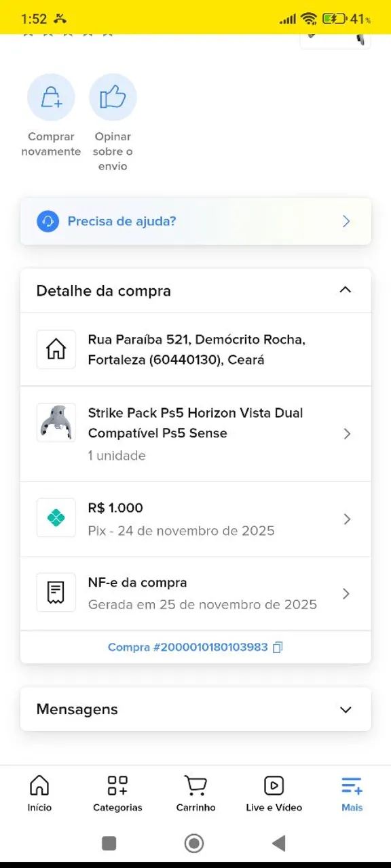Screen dimensions: 391x868
Task: Open the Carrinho cart tab
Action: click(x=195, y=793)
